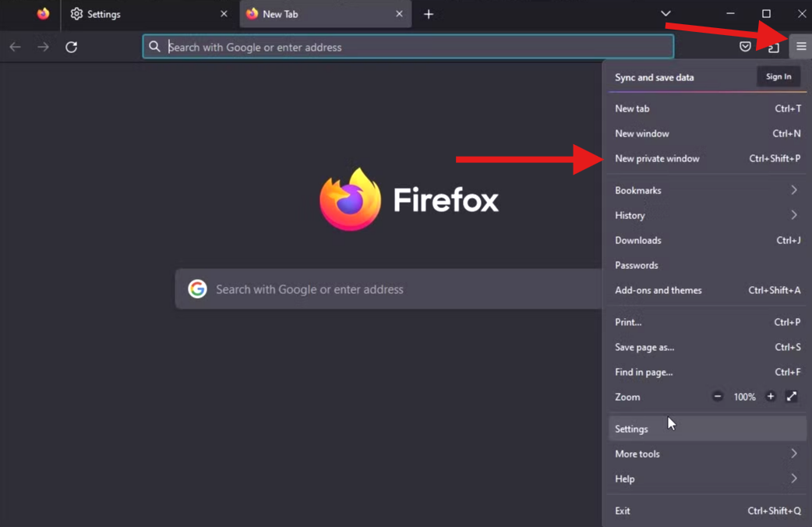Click the Sign In button

(778, 76)
